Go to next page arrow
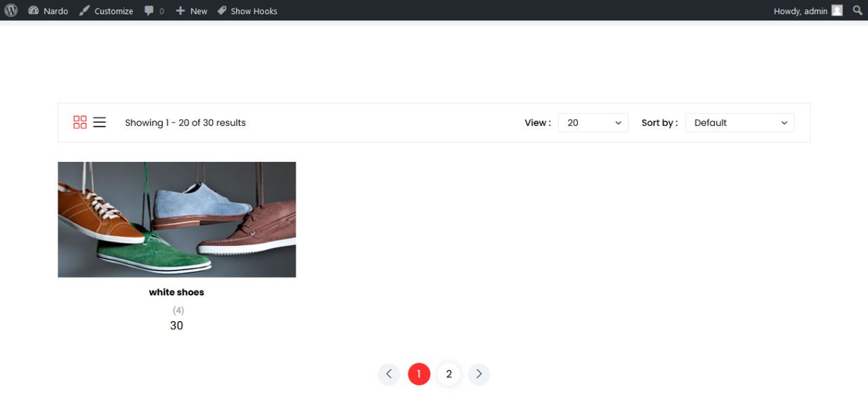868x420 pixels. [479, 374]
